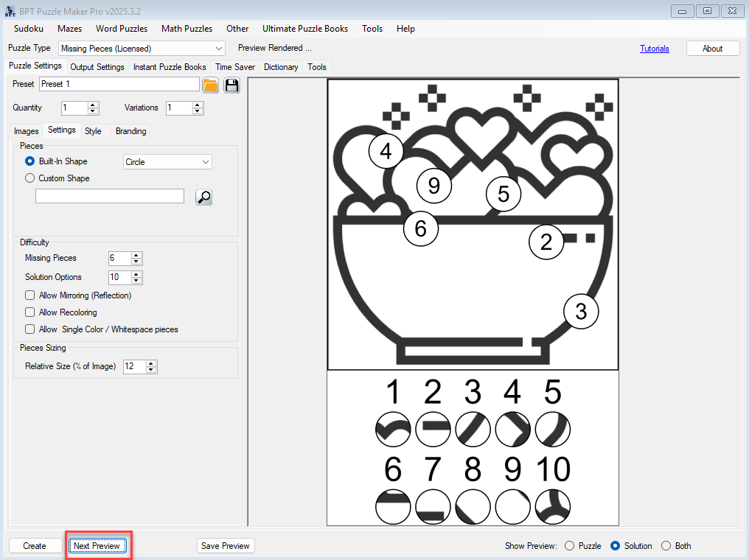Image resolution: width=749 pixels, height=560 pixels.
Task: Open the Tutorials link
Action: tap(654, 49)
